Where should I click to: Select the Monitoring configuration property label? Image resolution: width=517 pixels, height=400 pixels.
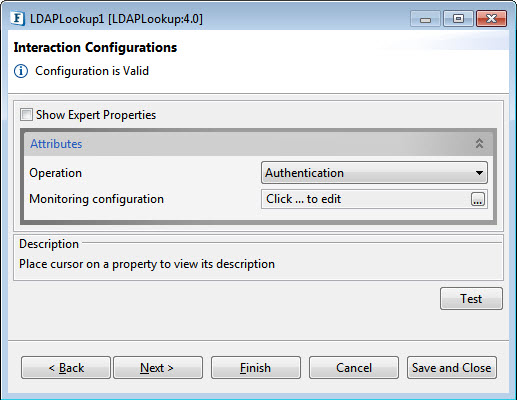coord(96,199)
